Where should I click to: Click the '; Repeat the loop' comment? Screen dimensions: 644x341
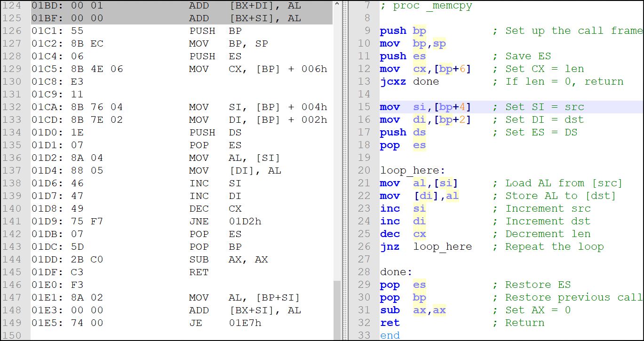click(548, 247)
